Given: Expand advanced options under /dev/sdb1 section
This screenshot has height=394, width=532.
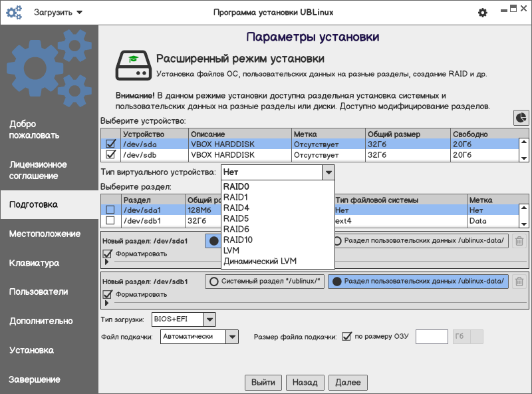Looking at the screenshot, I should coord(107,303).
